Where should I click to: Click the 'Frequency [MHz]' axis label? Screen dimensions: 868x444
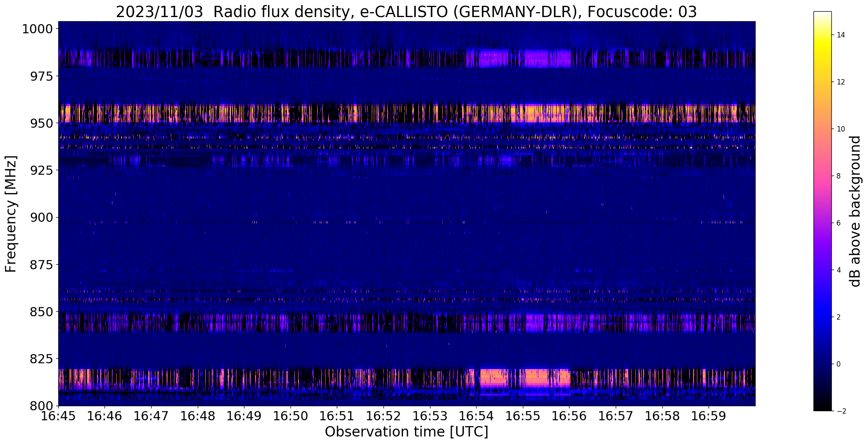click(11, 214)
